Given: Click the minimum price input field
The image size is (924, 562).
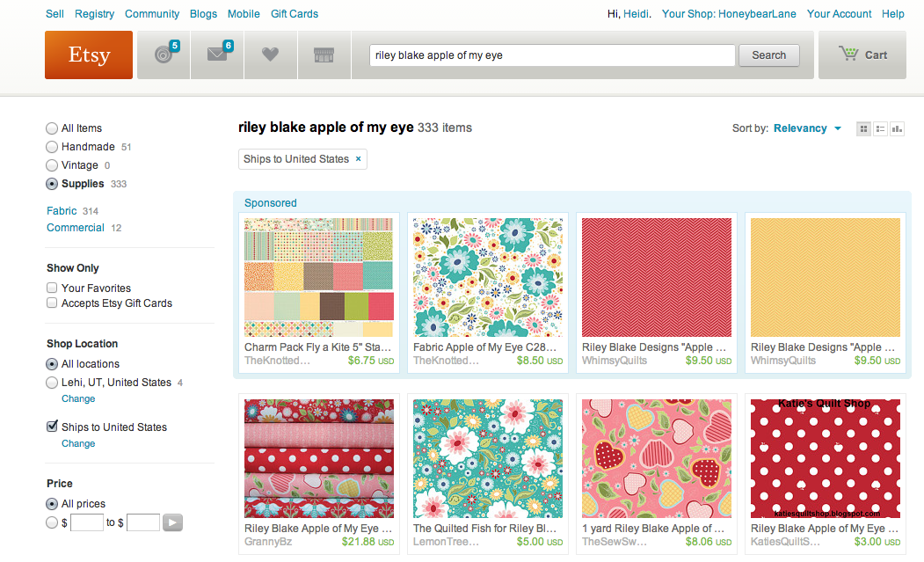Looking at the screenshot, I should click(x=87, y=522).
